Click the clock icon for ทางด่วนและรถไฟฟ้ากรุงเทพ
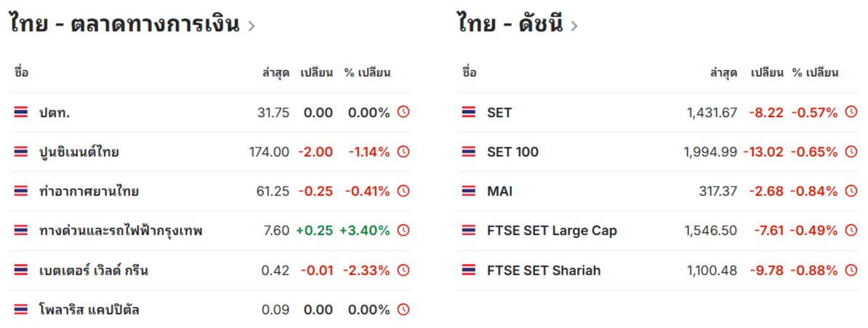The height and width of the screenshot is (328, 868). [x=403, y=231]
